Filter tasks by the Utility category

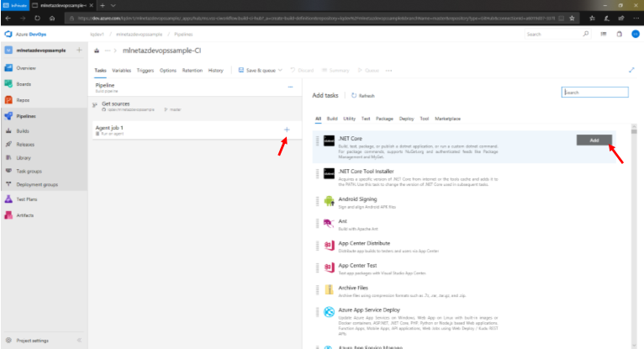(x=349, y=119)
